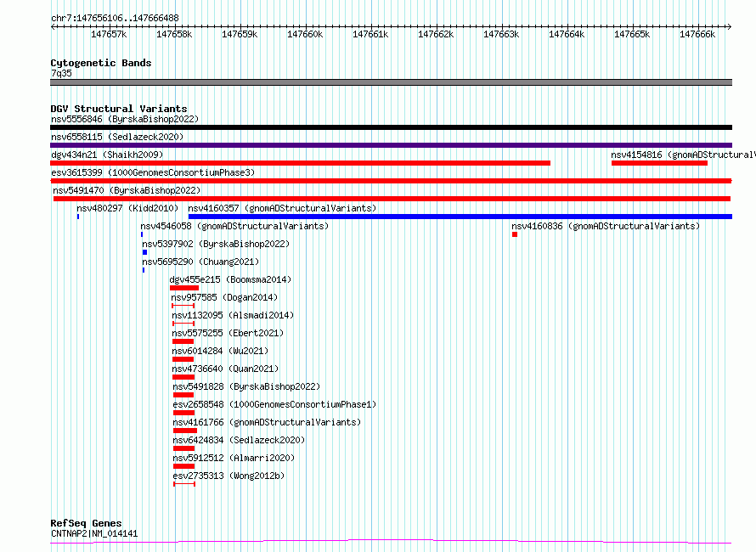Click the nsv957585 Dogan2014 variant label
The image size is (756, 552).
click(x=224, y=297)
